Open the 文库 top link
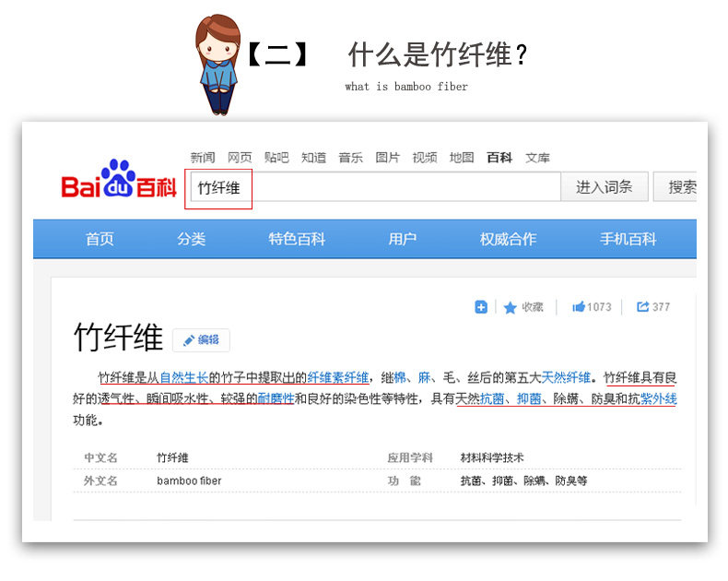The image size is (728, 581). pyautogui.click(x=537, y=158)
